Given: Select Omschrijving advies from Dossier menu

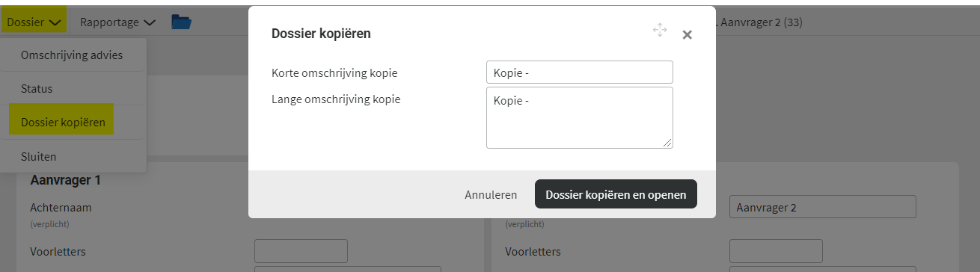Looking at the screenshot, I should (72, 55).
